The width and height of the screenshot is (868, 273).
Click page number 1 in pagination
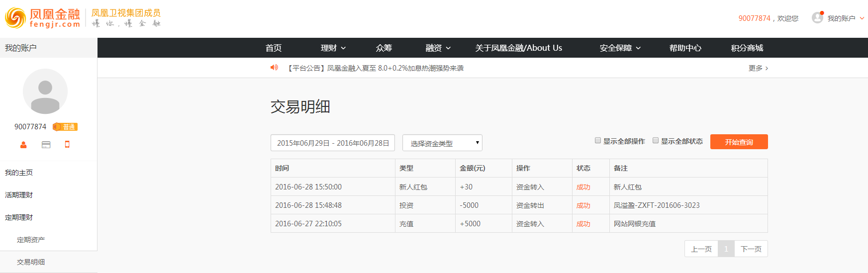(726, 249)
